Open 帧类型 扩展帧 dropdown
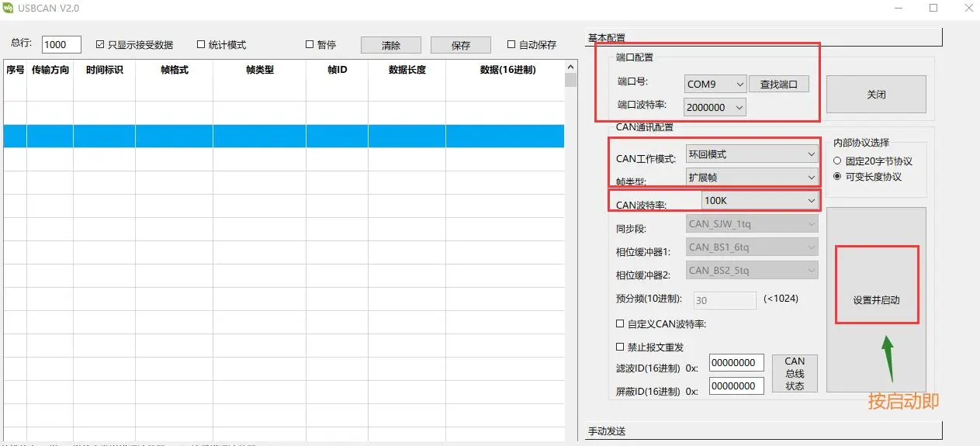 751,178
